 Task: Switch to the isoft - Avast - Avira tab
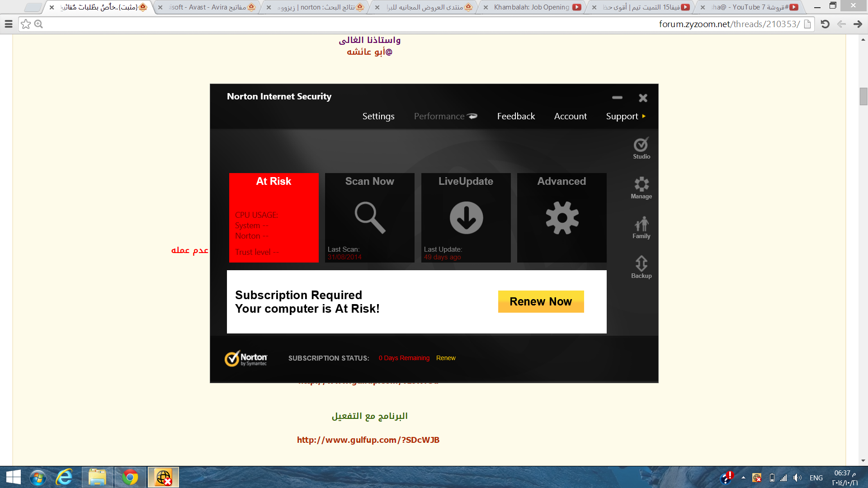(208, 7)
